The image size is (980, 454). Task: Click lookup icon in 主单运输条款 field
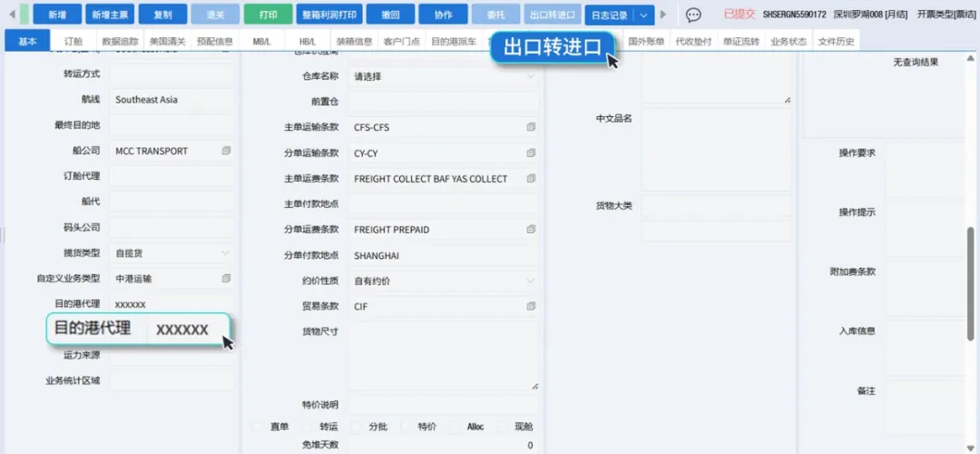[531, 128]
